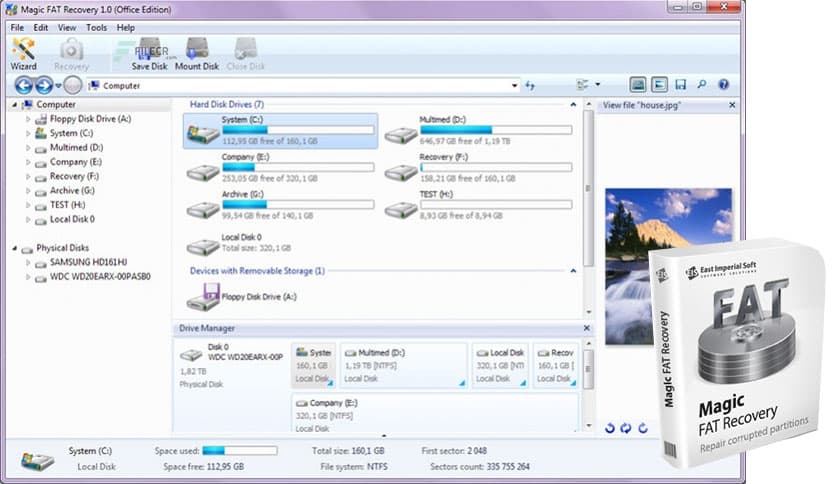The height and width of the screenshot is (484, 836).
Task: Open the view options dropdown
Action: click(597, 85)
